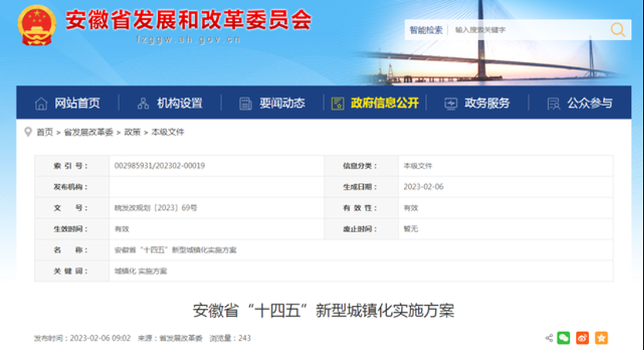This screenshot has width=644, height=350.
Task: Click the orange magnifying glass search icon
Action: tap(617, 29)
